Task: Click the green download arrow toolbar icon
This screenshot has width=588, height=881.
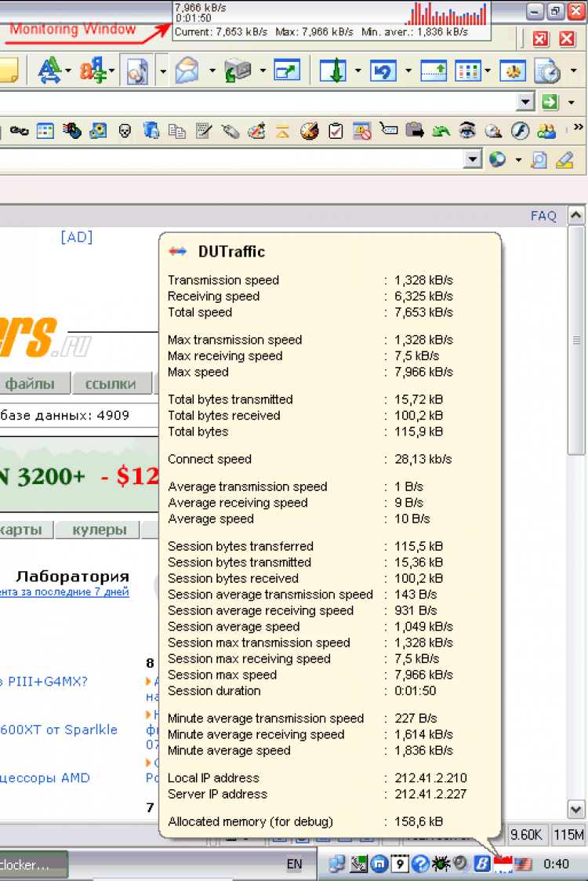Action: (333, 71)
